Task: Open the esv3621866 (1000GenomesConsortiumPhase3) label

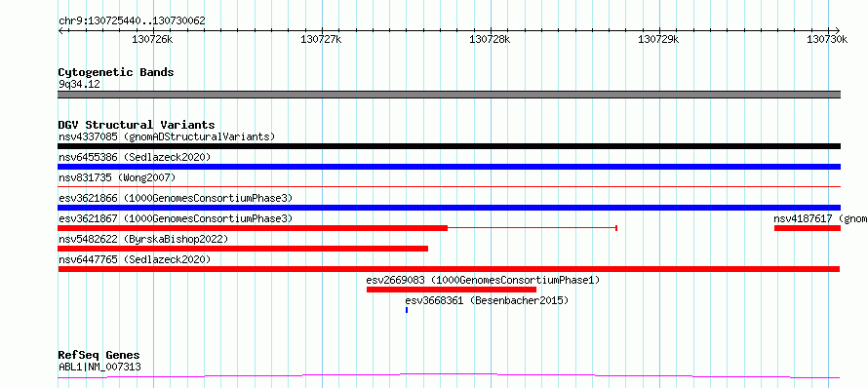Action: tap(175, 198)
